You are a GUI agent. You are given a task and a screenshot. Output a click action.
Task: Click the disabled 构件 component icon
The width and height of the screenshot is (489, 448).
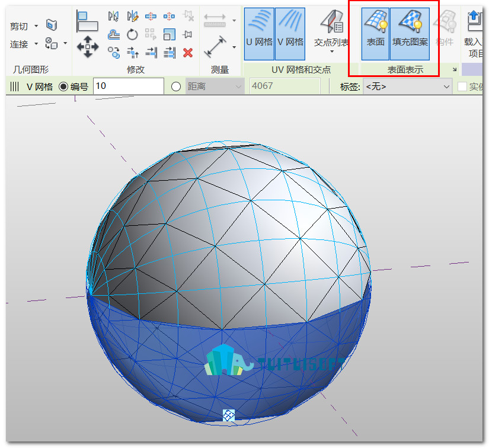pyautogui.click(x=445, y=28)
